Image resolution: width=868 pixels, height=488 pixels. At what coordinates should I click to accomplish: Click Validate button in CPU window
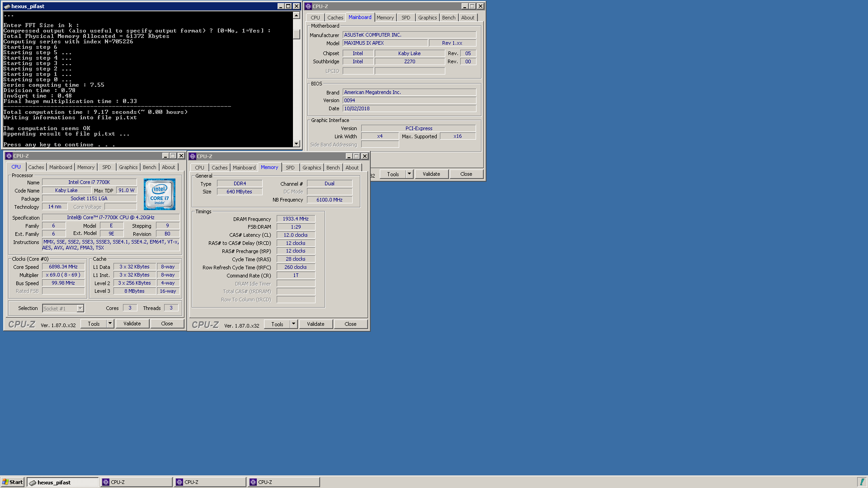pos(132,324)
